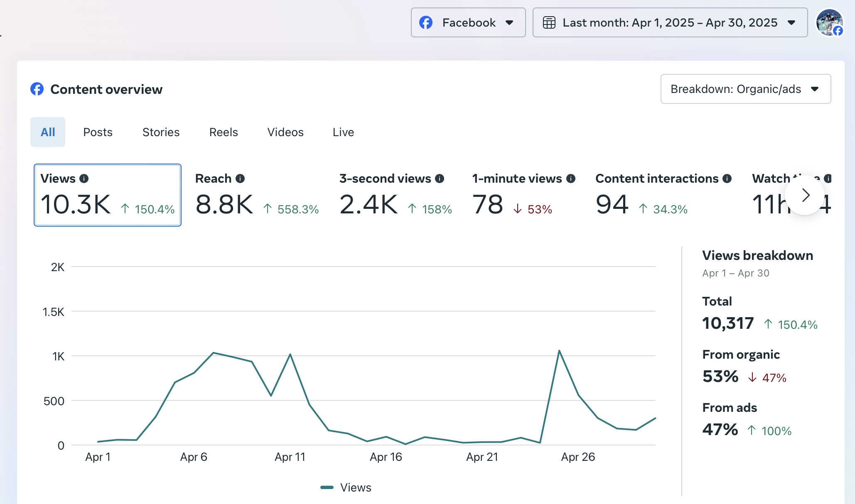Select the Stories tab
This screenshot has height=504, width=855.
(161, 132)
